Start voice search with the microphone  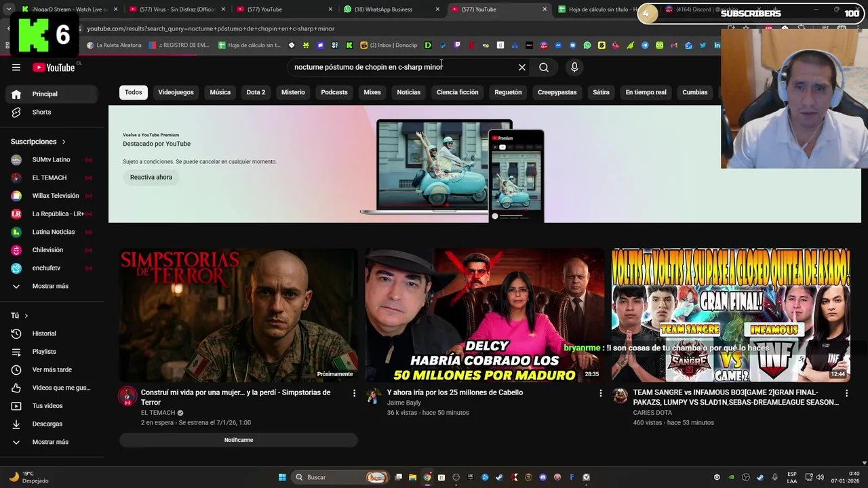pyautogui.click(x=574, y=67)
